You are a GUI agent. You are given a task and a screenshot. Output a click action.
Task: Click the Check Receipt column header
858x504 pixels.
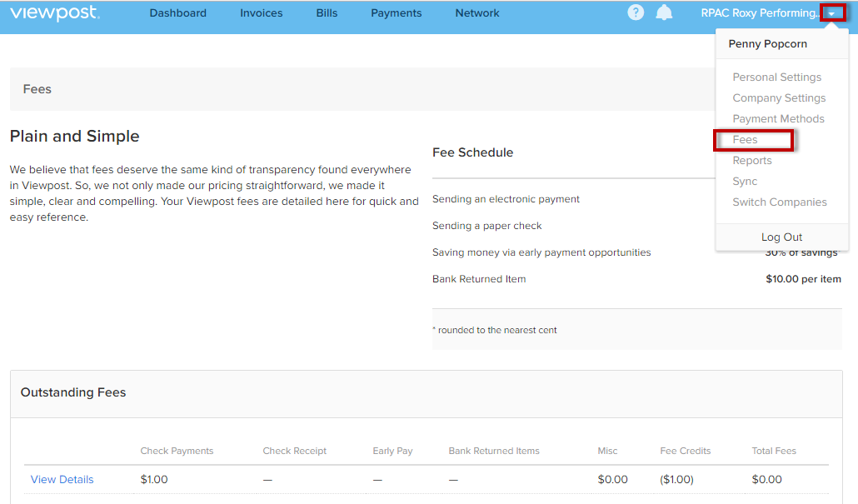(294, 451)
